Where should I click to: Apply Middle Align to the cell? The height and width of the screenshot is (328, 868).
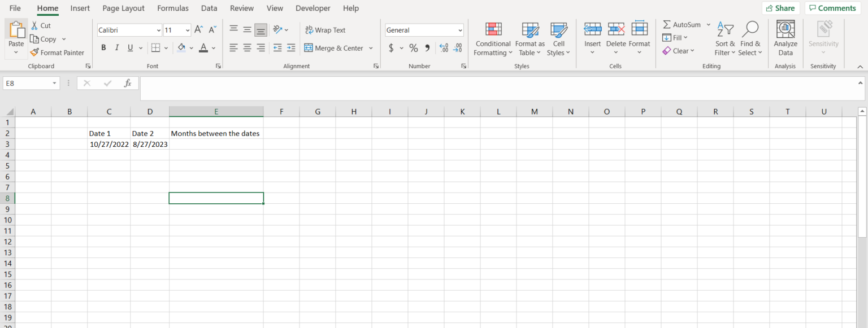(x=247, y=30)
